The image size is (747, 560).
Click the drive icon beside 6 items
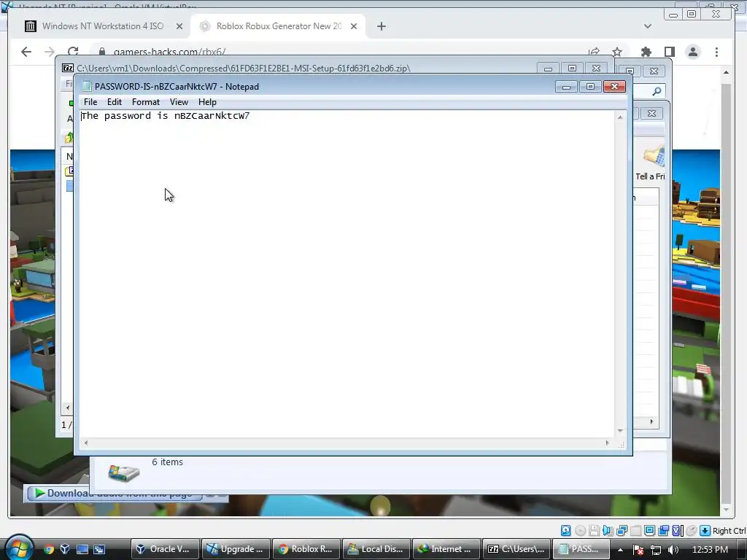(x=124, y=472)
